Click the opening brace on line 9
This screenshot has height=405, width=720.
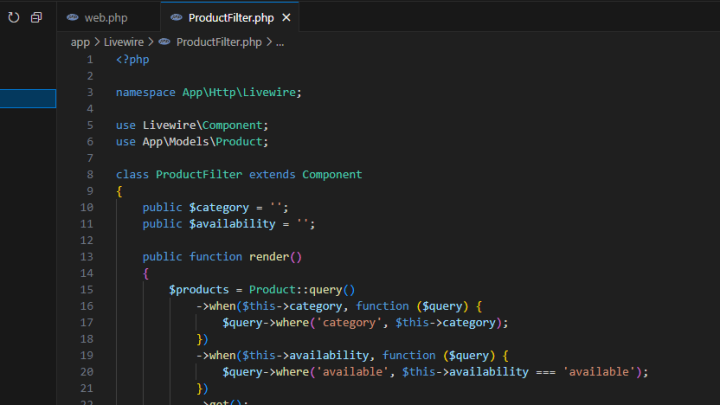click(x=119, y=191)
